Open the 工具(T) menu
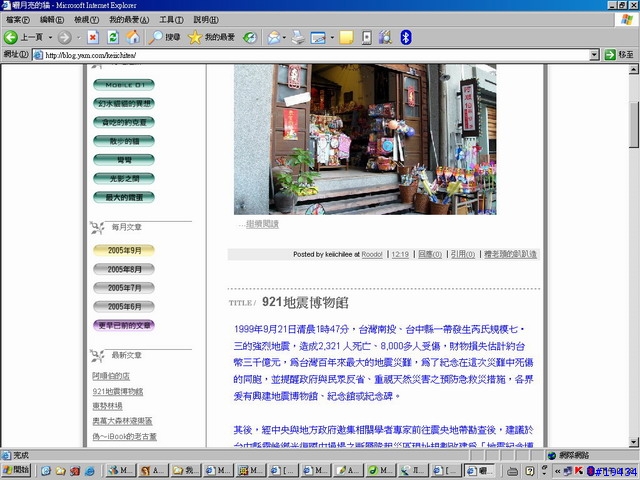640x480 pixels. [x=171, y=19]
